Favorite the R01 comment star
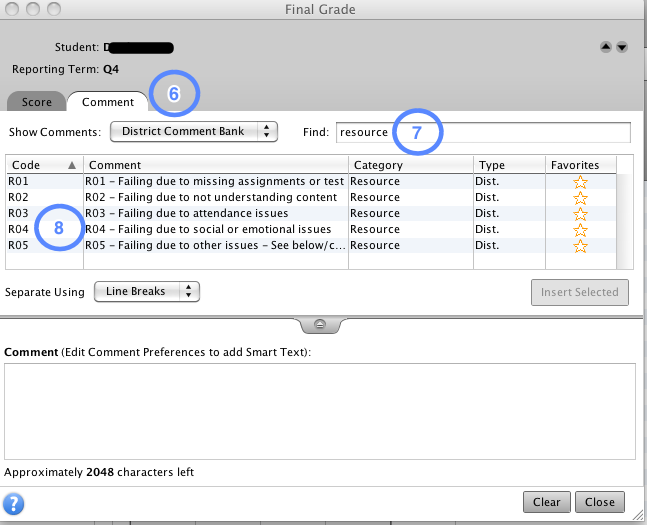The height and width of the screenshot is (525, 647). 580,182
